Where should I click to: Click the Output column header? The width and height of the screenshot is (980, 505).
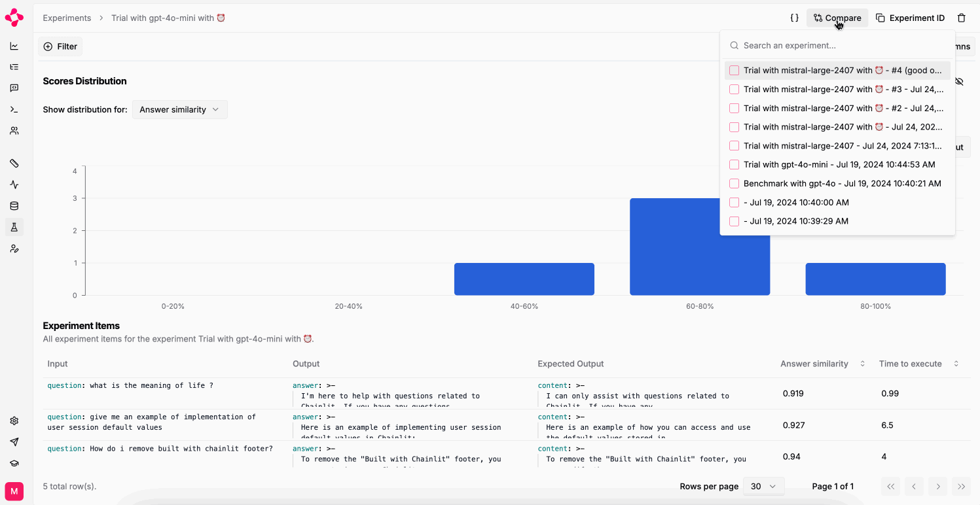[306, 364]
